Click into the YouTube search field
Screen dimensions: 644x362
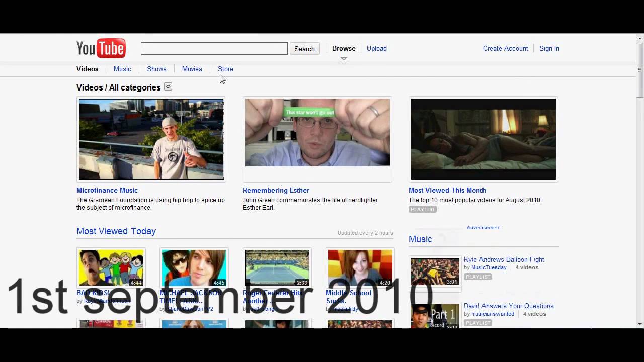pyautogui.click(x=214, y=48)
